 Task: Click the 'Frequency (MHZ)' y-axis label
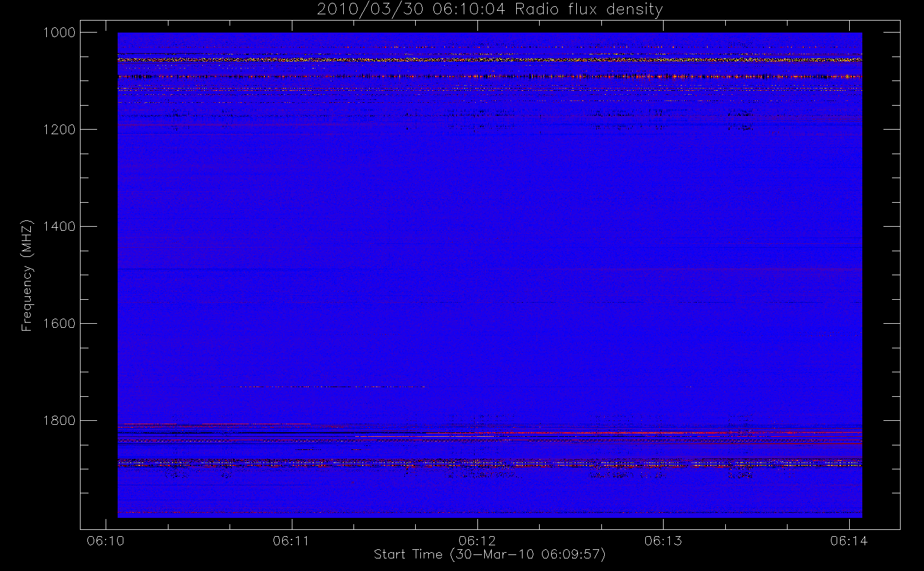(x=27, y=275)
